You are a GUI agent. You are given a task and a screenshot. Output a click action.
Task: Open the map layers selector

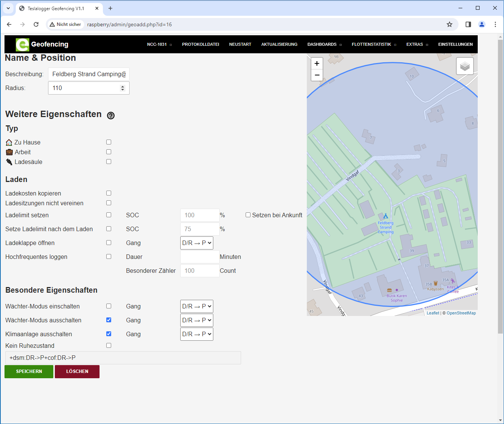point(465,66)
